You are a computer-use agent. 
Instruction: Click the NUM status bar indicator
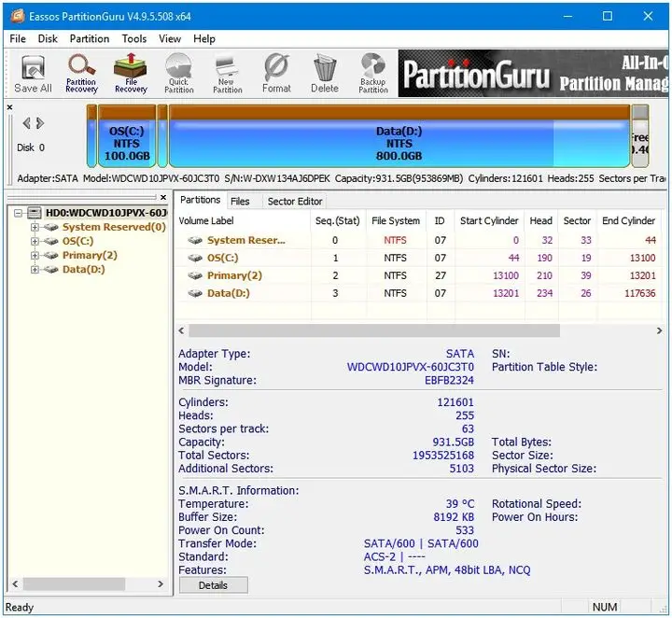coord(605,607)
